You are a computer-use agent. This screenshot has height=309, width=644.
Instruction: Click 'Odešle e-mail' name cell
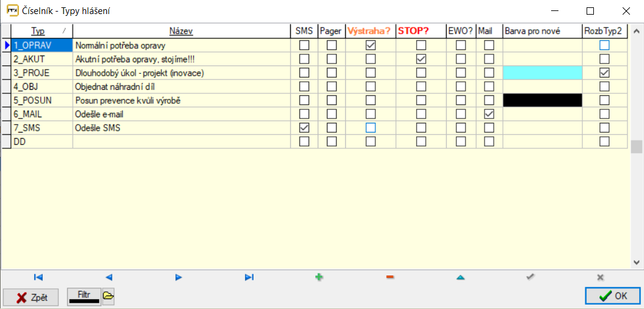click(181, 114)
